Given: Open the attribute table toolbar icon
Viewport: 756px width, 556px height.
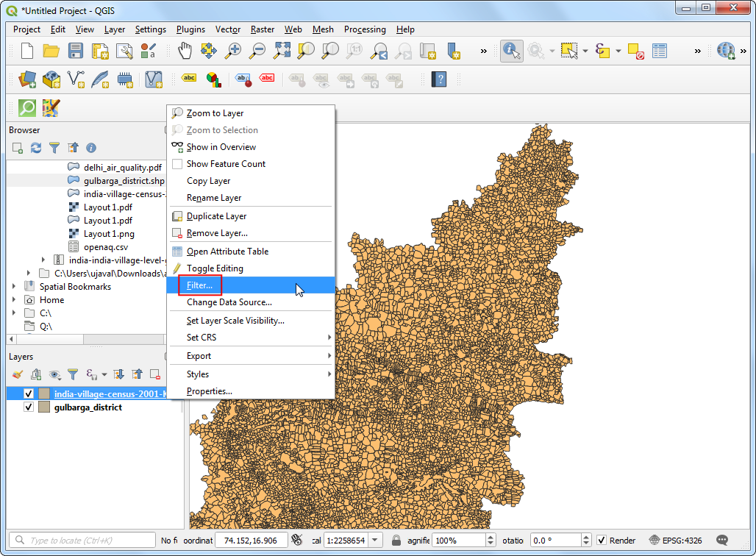Looking at the screenshot, I should click(659, 51).
